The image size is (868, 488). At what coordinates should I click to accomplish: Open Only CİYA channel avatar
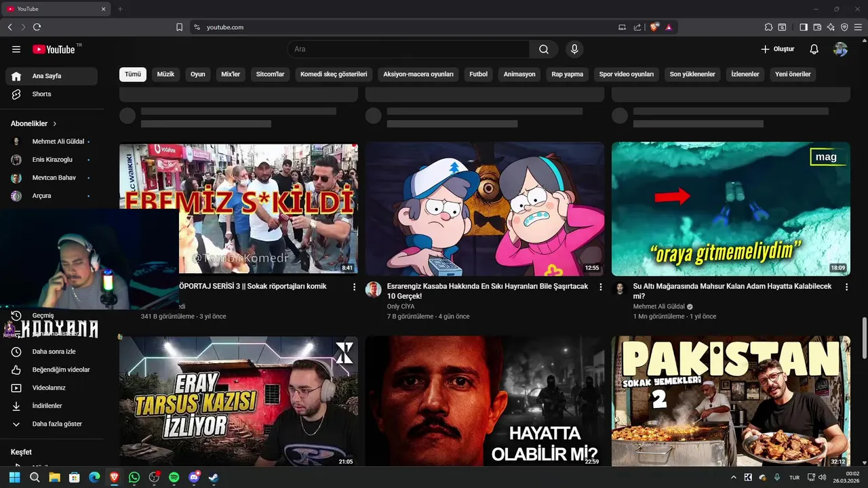click(x=373, y=289)
